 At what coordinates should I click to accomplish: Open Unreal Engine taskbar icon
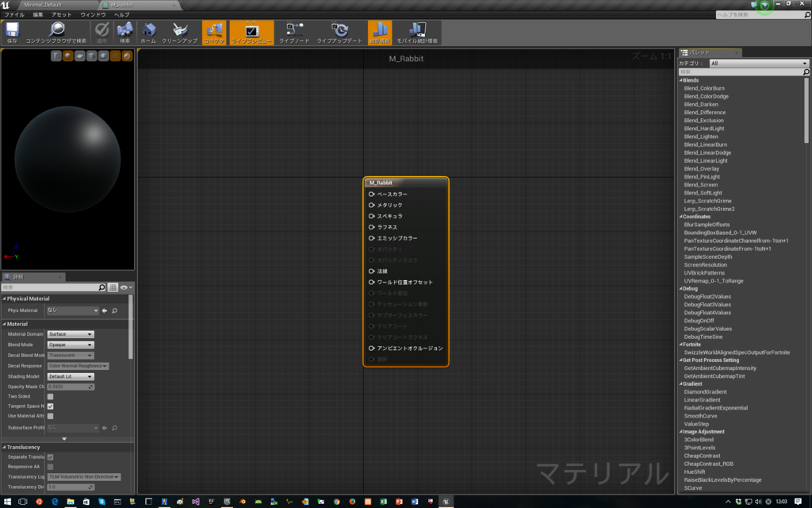[446, 502]
